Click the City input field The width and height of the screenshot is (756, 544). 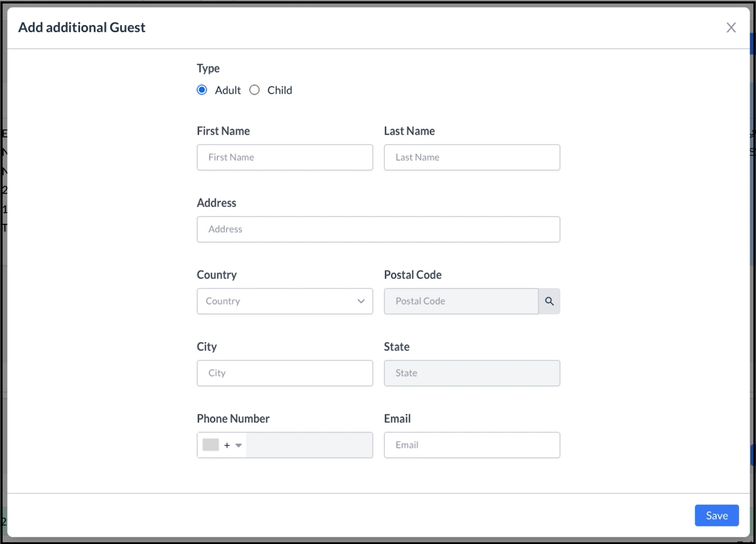(x=285, y=373)
